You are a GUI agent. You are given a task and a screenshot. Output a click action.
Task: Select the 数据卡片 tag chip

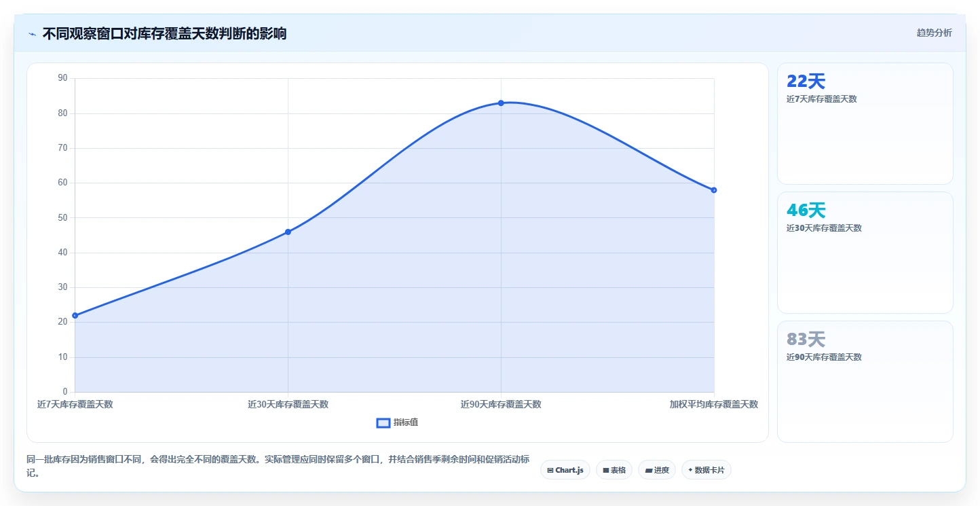point(706,470)
